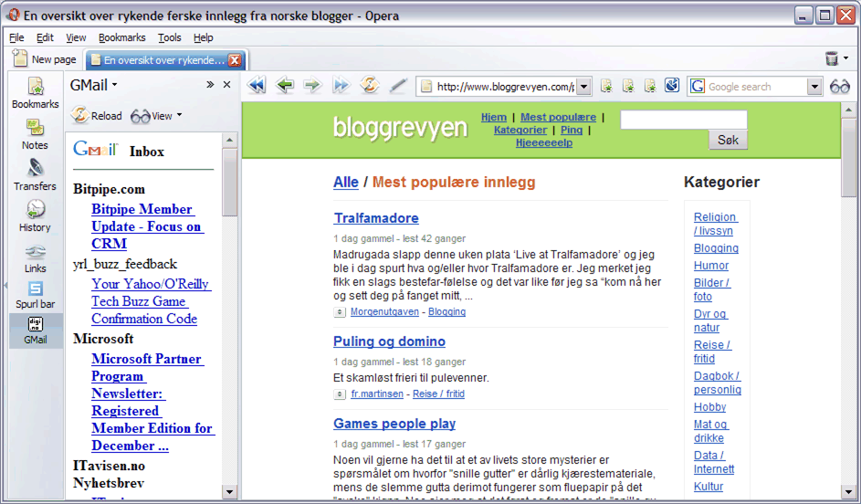Click the New page button

click(45, 59)
